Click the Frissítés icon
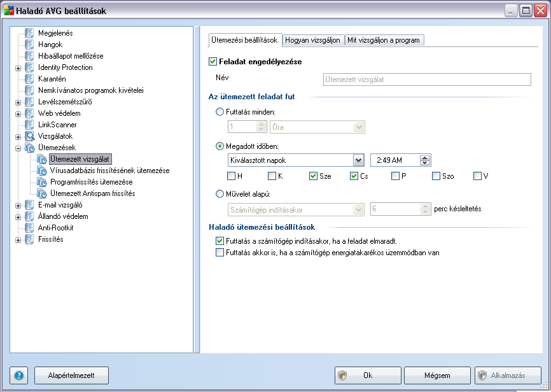Screen dimensions: 551x392 [x=29, y=239]
